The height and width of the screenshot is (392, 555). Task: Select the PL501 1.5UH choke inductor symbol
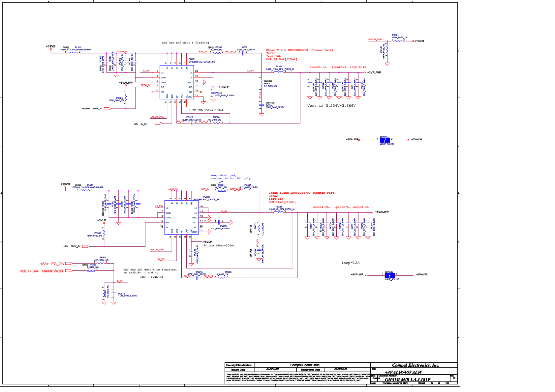pos(278,211)
